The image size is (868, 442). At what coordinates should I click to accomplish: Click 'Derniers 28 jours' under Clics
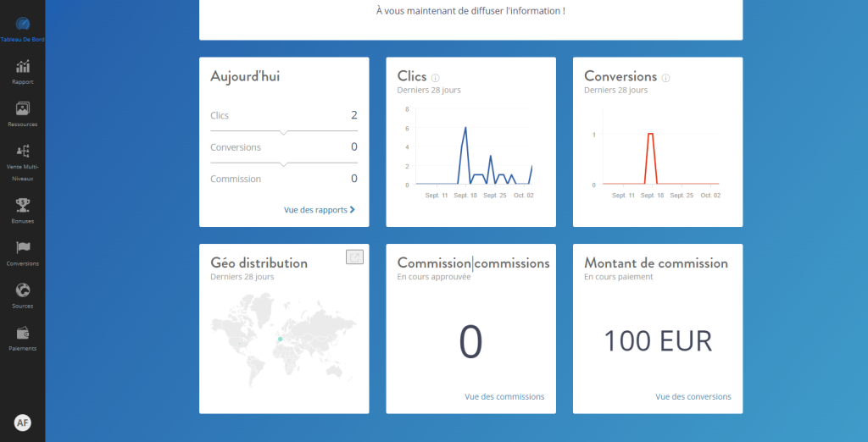pos(429,90)
